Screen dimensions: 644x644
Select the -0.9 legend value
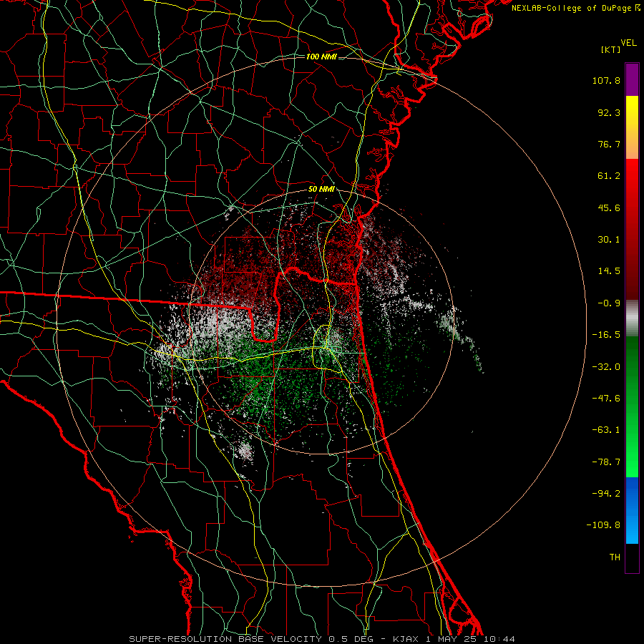(609, 303)
